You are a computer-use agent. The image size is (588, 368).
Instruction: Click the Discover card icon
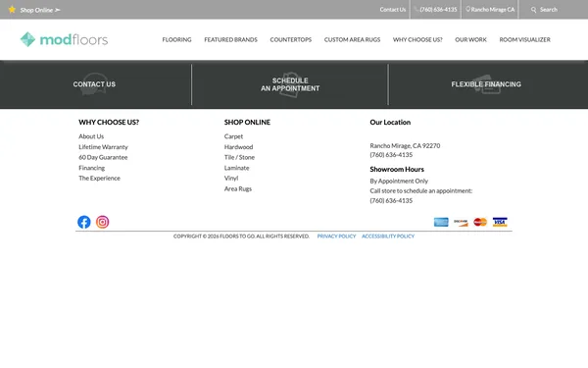pos(461,222)
